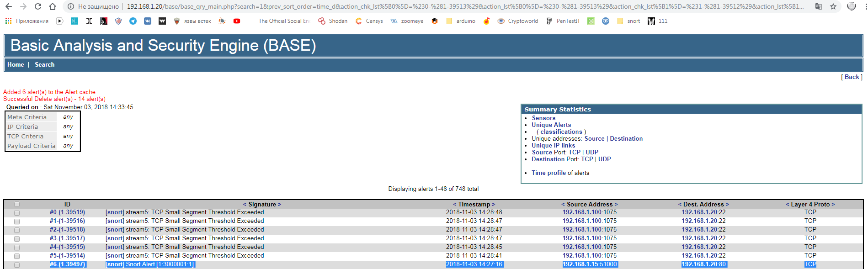The width and height of the screenshot is (868, 269).
Task: Go to Home in BASE menu
Action: coord(16,65)
